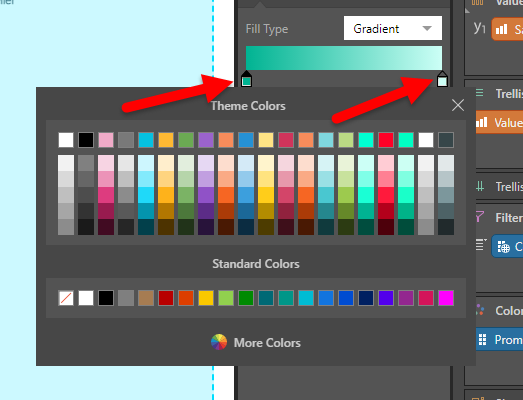The width and height of the screenshot is (523, 400).
Task: Open the More Colors color wheel icon
Action: click(219, 342)
